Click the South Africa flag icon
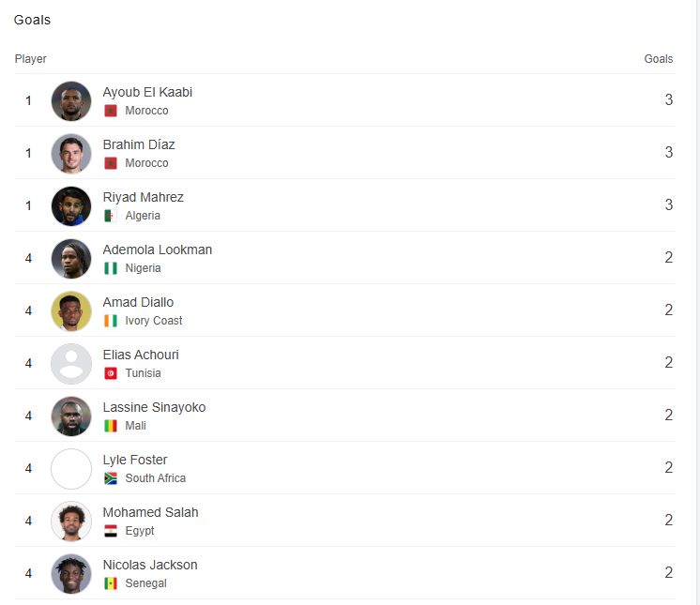Screen dimensions: 700x605 click(x=111, y=478)
